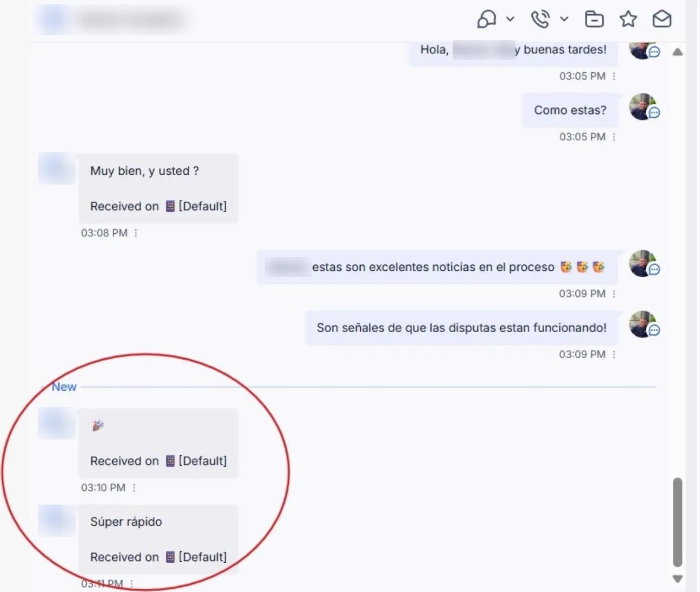Open the folder archive icon in header
Screen dimensions: 700x592
coord(594,20)
